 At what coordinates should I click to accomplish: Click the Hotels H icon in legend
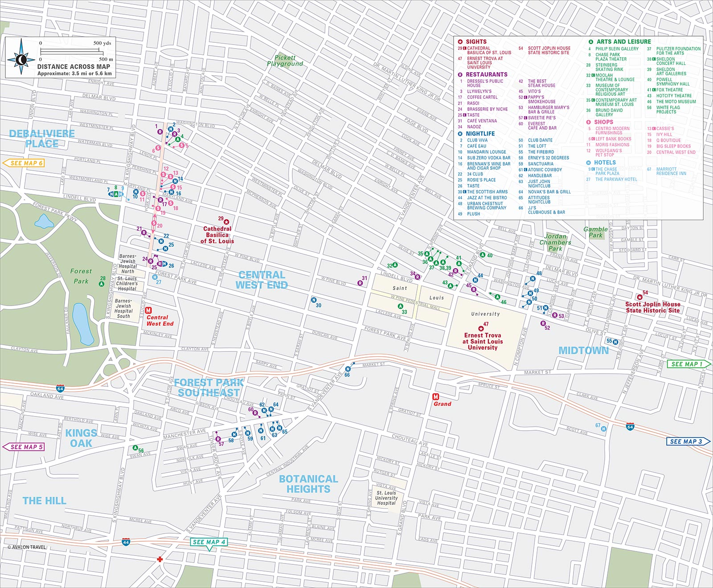[589, 163]
